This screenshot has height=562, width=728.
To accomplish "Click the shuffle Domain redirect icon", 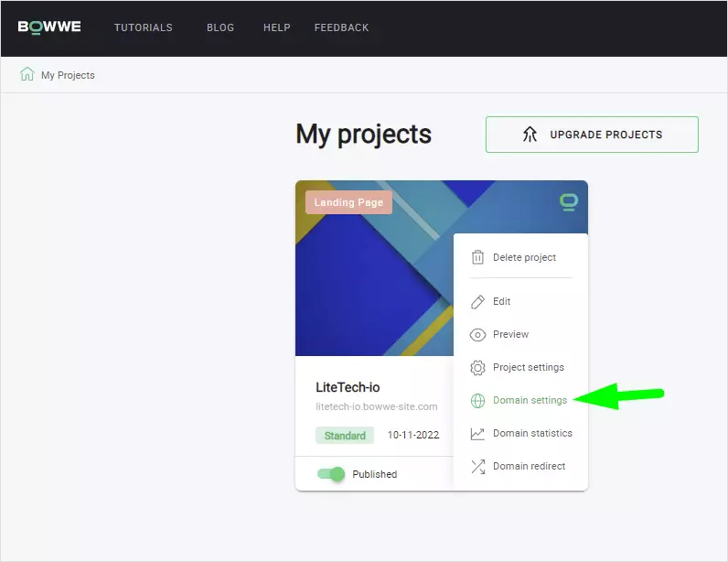I will coord(477,467).
